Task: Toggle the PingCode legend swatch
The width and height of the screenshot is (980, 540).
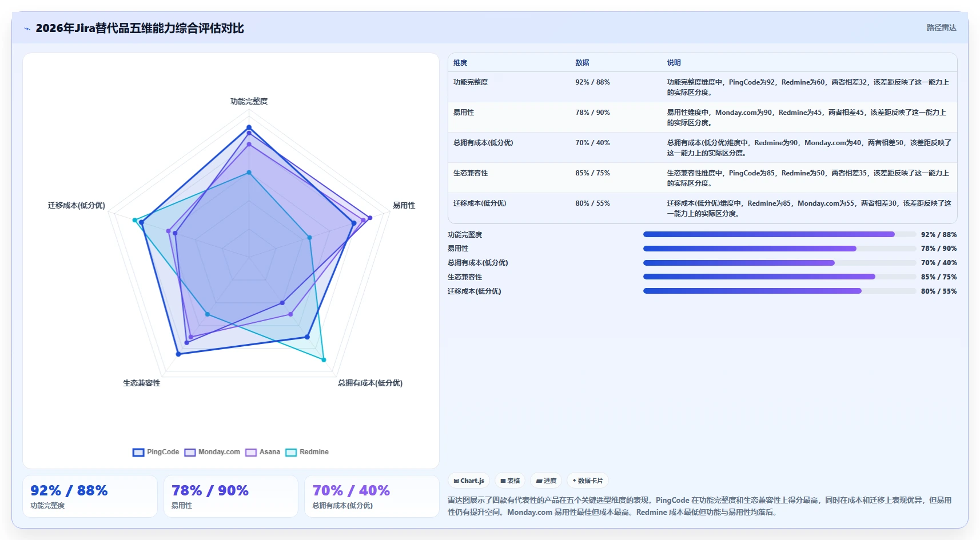Action: pyautogui.click(x=138, y=452)
